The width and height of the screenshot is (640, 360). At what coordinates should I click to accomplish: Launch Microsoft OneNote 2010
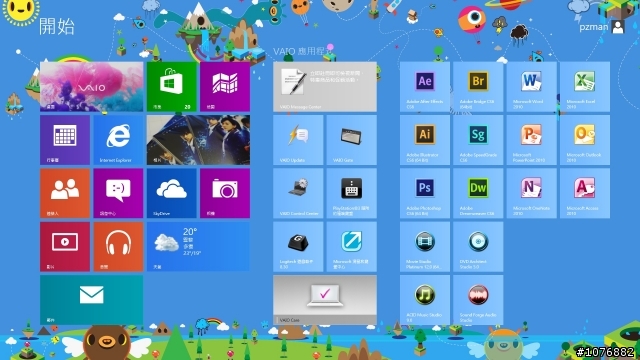(531, 193)
